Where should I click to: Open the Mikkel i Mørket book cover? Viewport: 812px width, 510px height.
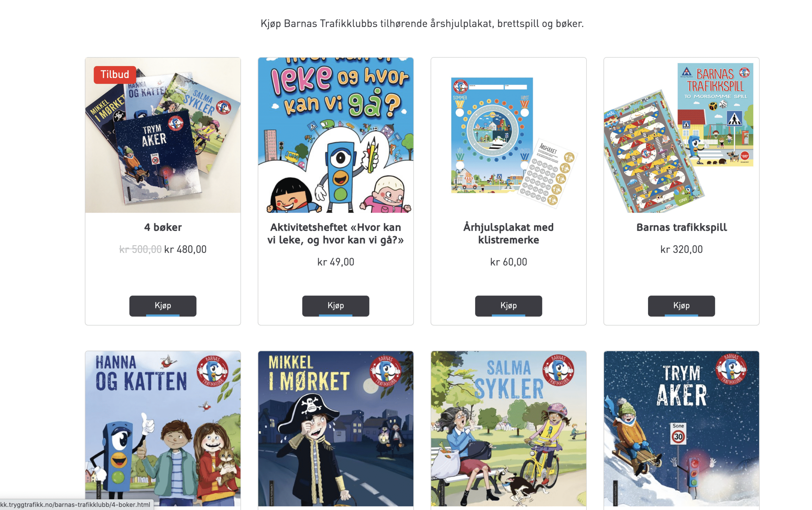[335, 428]
